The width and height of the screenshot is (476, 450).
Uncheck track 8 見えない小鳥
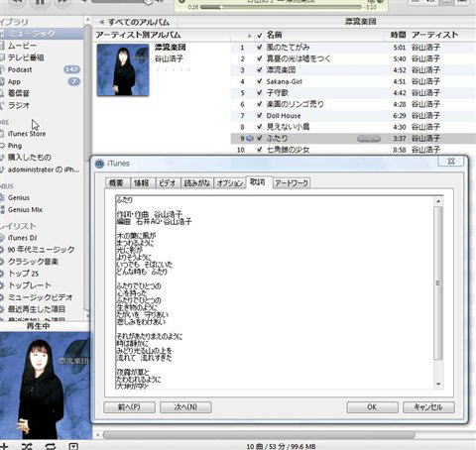pos(260,127)
